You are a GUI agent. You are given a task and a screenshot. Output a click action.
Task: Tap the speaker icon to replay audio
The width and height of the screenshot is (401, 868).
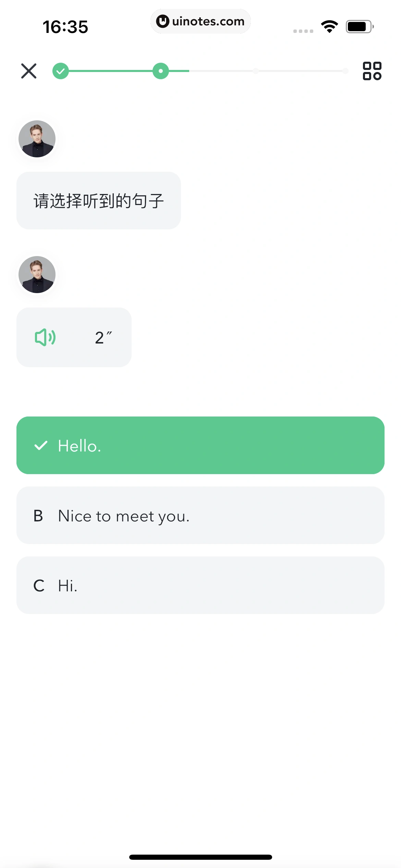(45, 337)
